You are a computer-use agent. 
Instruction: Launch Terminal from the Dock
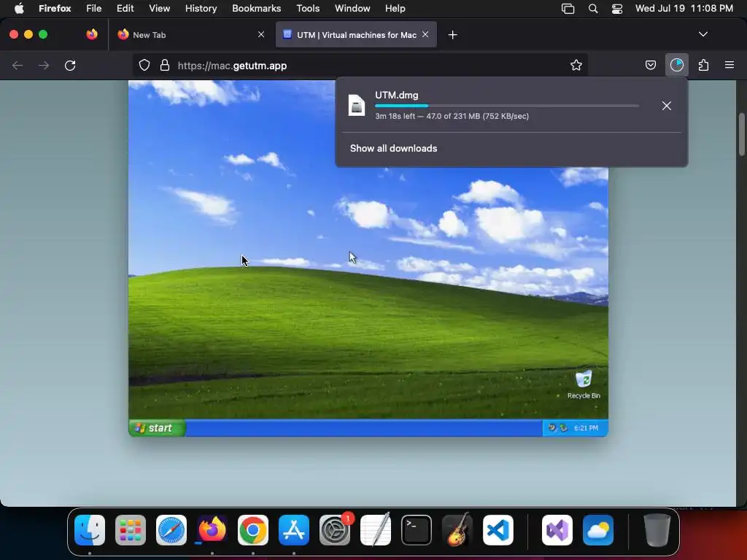click(x=417, y=529)
